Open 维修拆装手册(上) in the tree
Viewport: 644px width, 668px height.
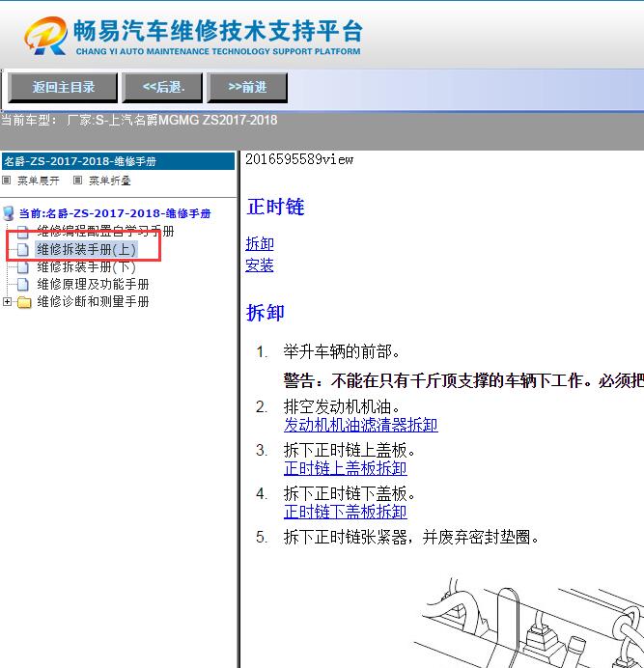coord(86,249)
